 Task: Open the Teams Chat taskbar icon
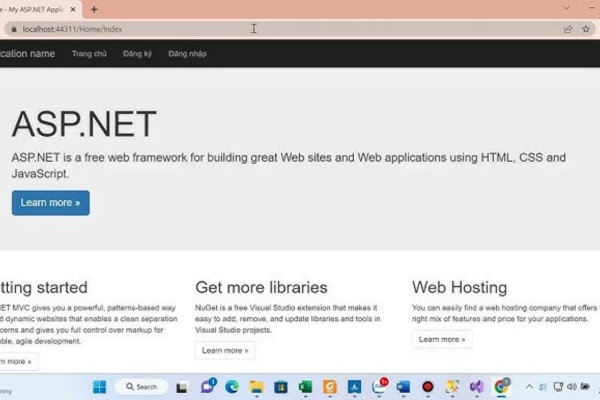point(208,387)
